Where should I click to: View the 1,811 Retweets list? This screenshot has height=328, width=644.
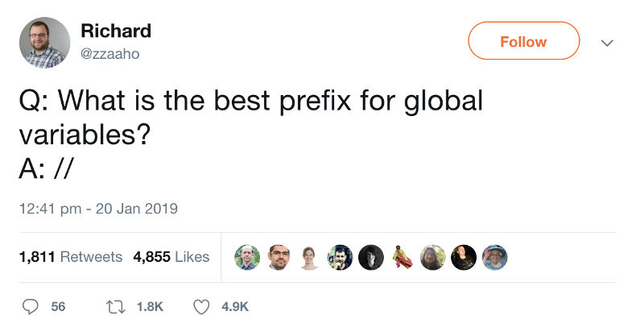pyautogui.click(x=70, y=257)
